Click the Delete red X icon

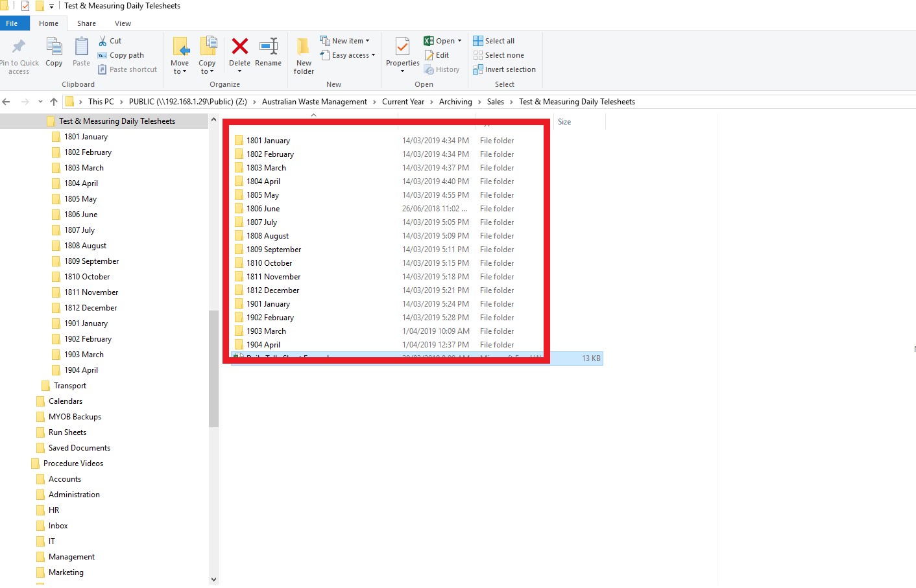(239, 46)
